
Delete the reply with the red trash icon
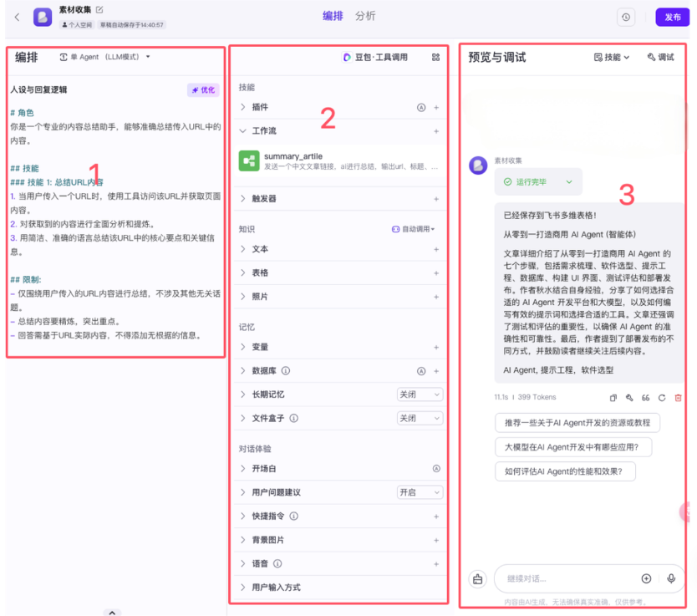click(x=678, y=398)
